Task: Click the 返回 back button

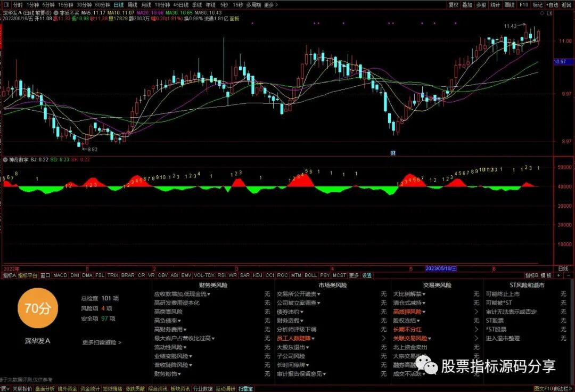Action: coord(566,5)
